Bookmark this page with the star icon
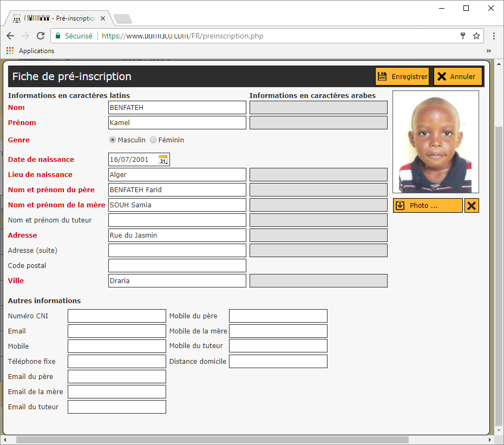Screen dimensions: 504x445 tap(476, 36)
